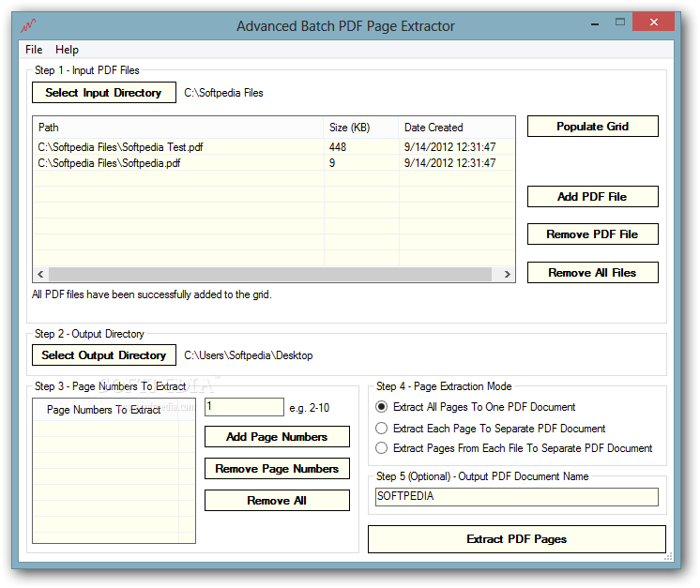The width and height of the screenshot is (700, 588).
Task: Close the Advanced Batch PDF Page Extractor window
Action: (x=654, y=22)
